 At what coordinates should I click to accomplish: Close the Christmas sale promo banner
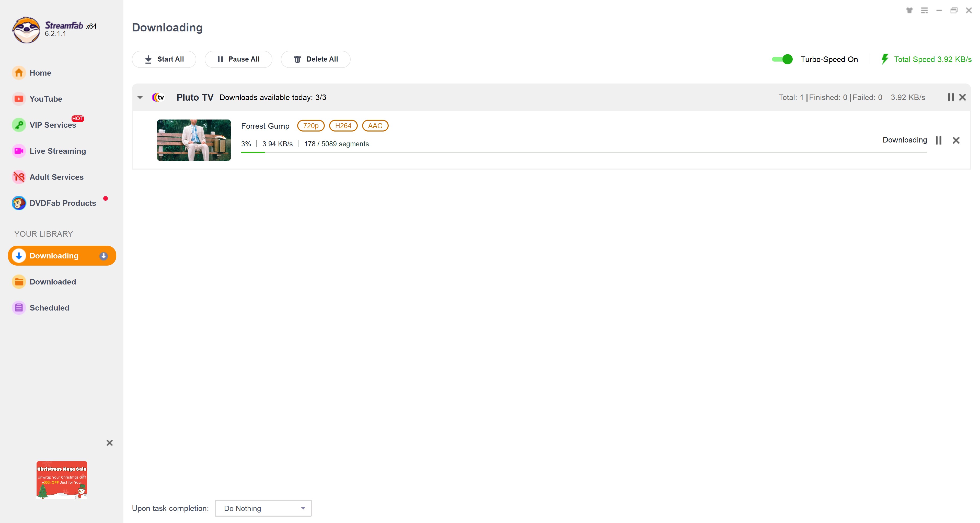click(110, 443)
